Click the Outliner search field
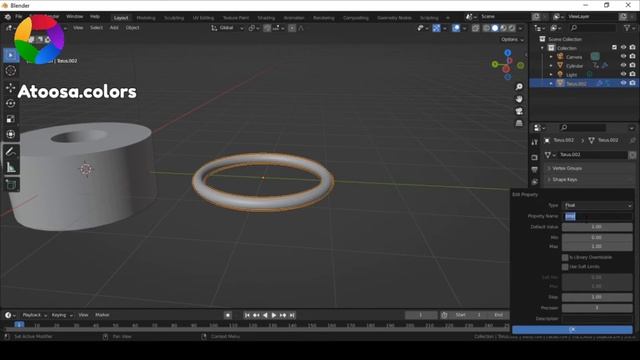 (593, 28)
